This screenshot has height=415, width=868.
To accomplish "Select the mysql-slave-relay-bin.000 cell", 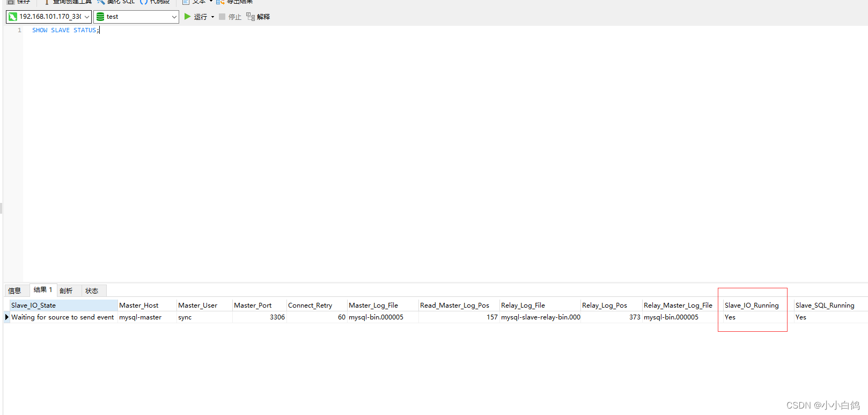I will tap(540, 317).
